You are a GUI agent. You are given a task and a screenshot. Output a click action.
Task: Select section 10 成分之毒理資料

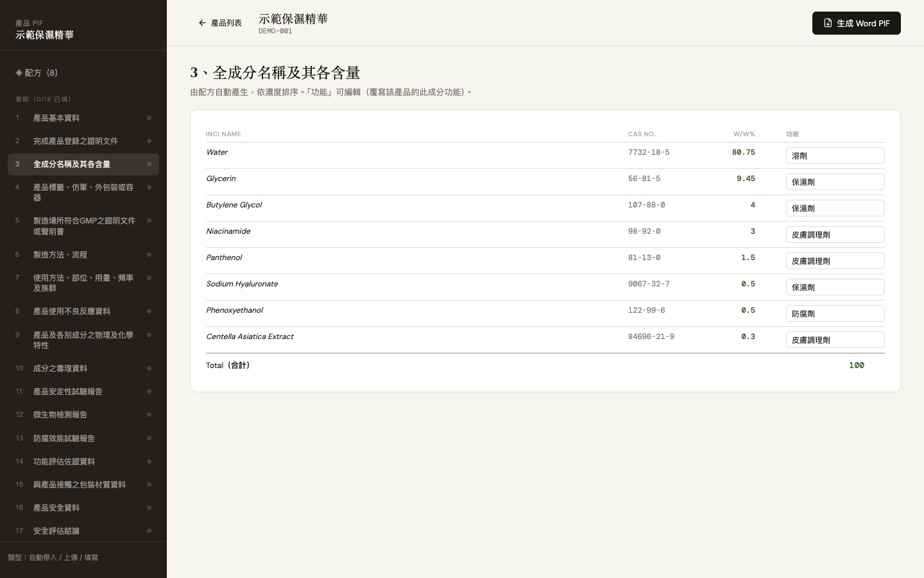(x=83, y=369)
